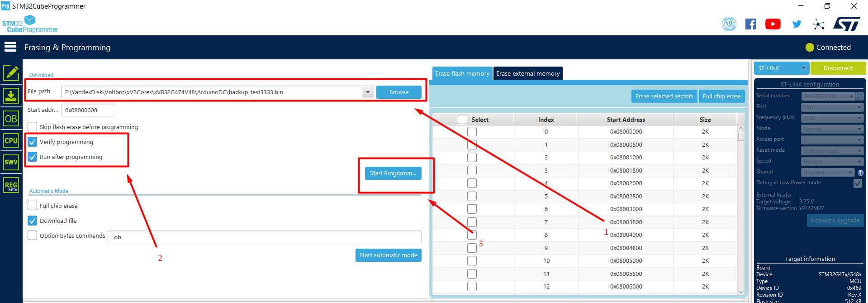Switch to Erase external memory tab
Image resolution: width=868 pixels, height=303 pixels.
coord(528,73)
